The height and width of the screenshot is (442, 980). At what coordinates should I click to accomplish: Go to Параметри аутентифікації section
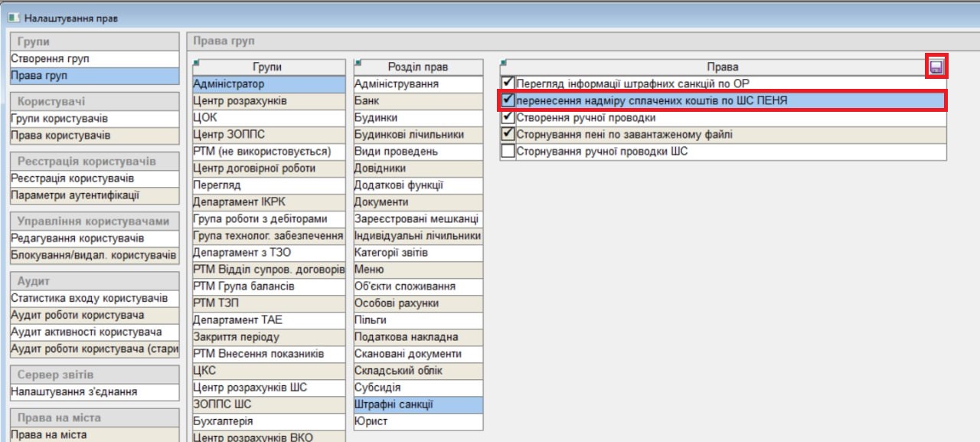(x=75, y=195)
